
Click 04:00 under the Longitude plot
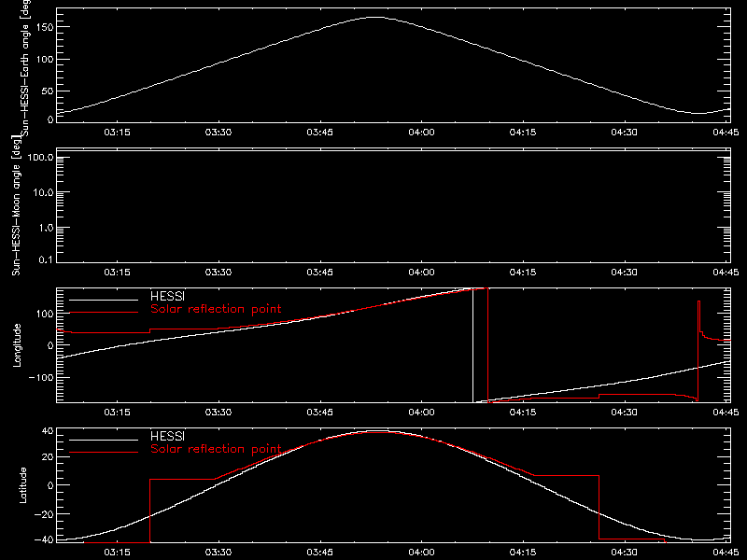[x=422, y=413]
